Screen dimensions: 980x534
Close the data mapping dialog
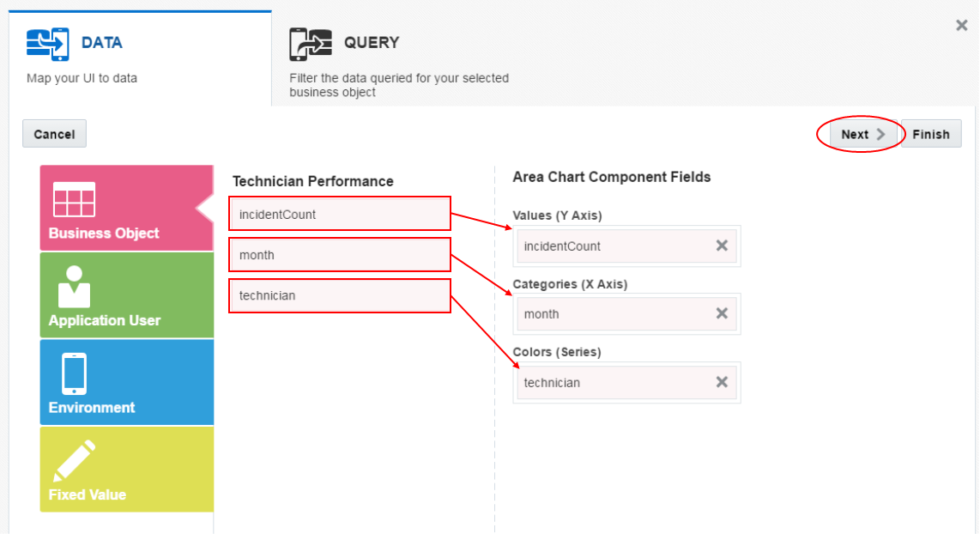pos(961,26)
